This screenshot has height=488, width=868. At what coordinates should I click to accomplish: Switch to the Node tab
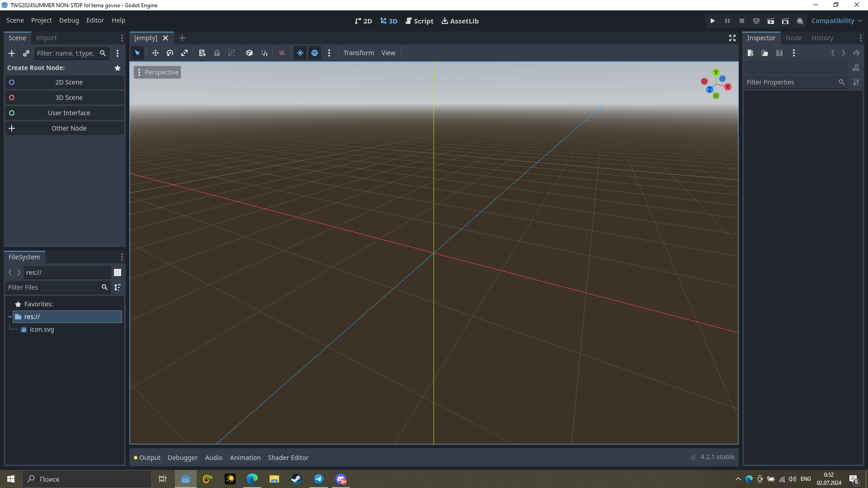tap(793, 38)
